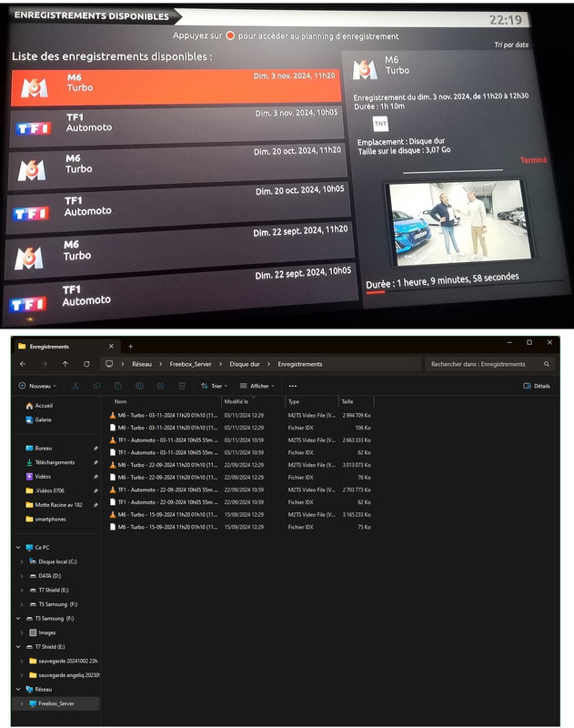Click the computer icon in address bar
The width and height of the screenshot is (574, 728).
[x=109, y=364]
